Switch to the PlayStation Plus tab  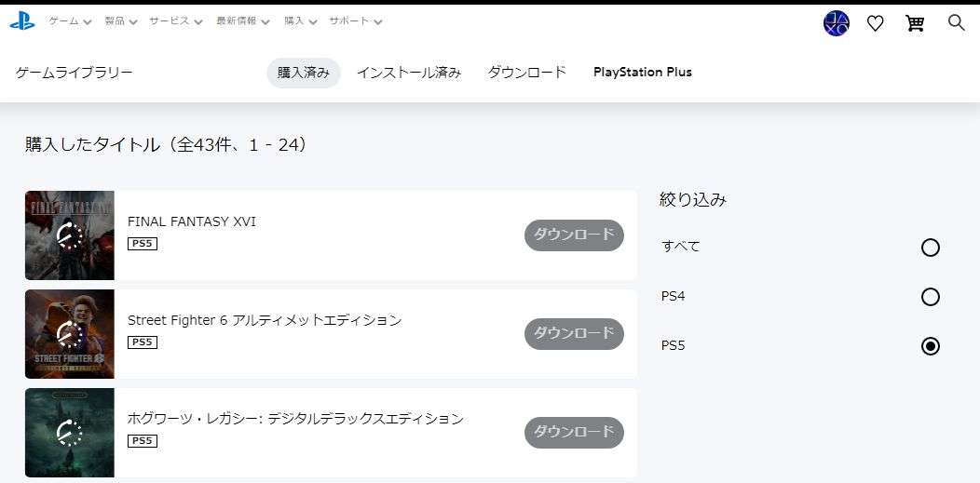[x=642, y=73]
